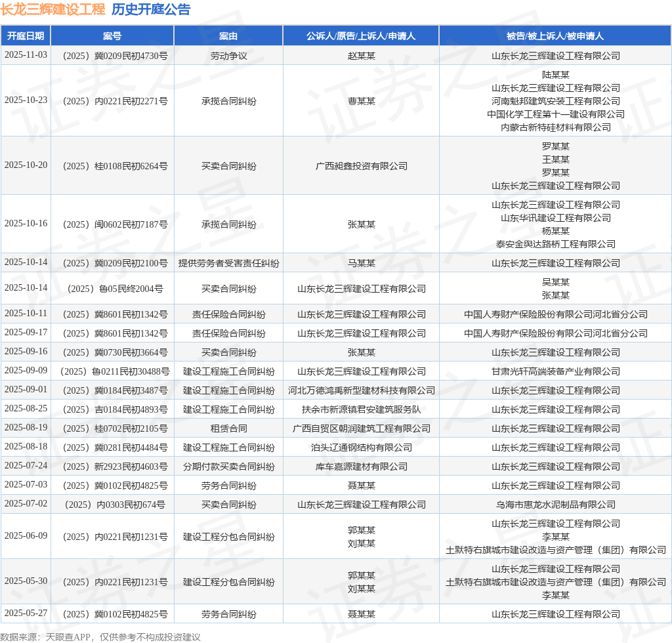Select date cell 2025-07-03
Viewport: 672px width, 643px height.
(x=26, y=484)
